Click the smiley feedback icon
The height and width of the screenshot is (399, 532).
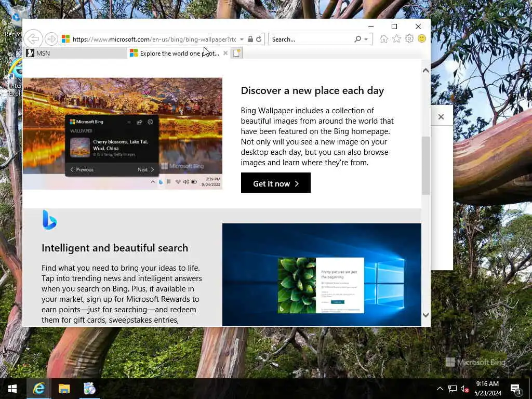[422, 38]
